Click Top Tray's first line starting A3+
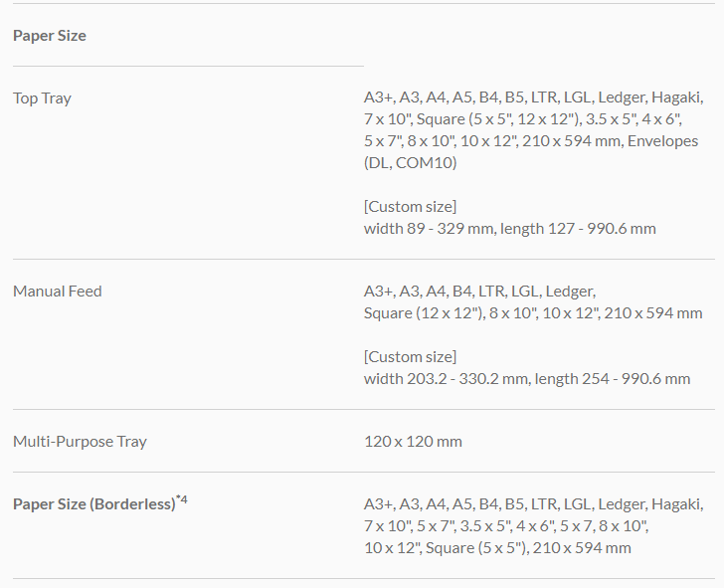 pos(533,98)
